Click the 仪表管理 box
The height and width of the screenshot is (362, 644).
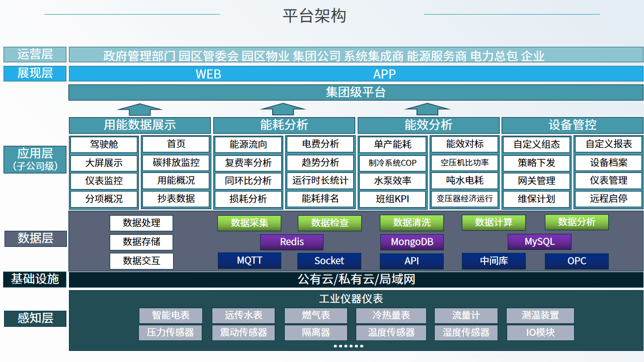(609, 181)
